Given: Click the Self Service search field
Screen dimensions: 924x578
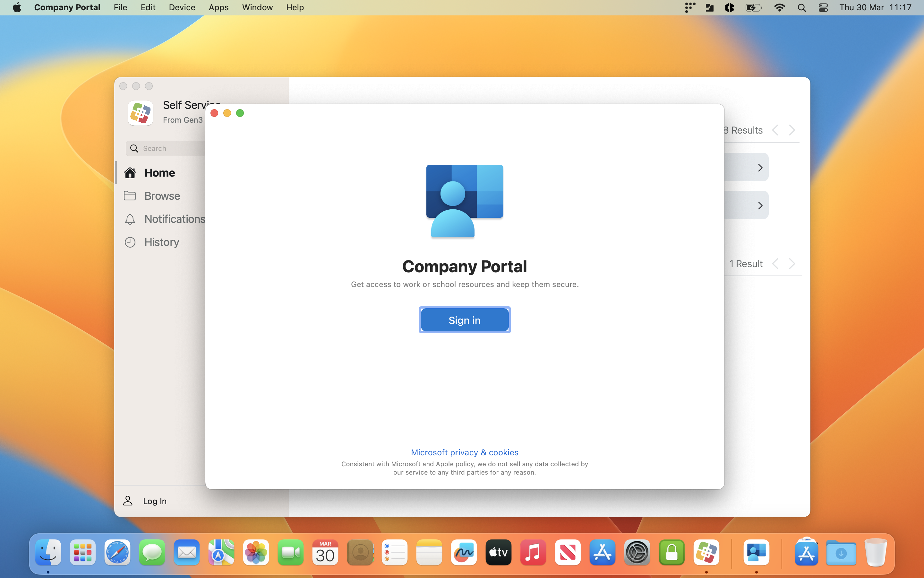Looking at the screenshot, I should pyautogui.click(x=166, y=148).
